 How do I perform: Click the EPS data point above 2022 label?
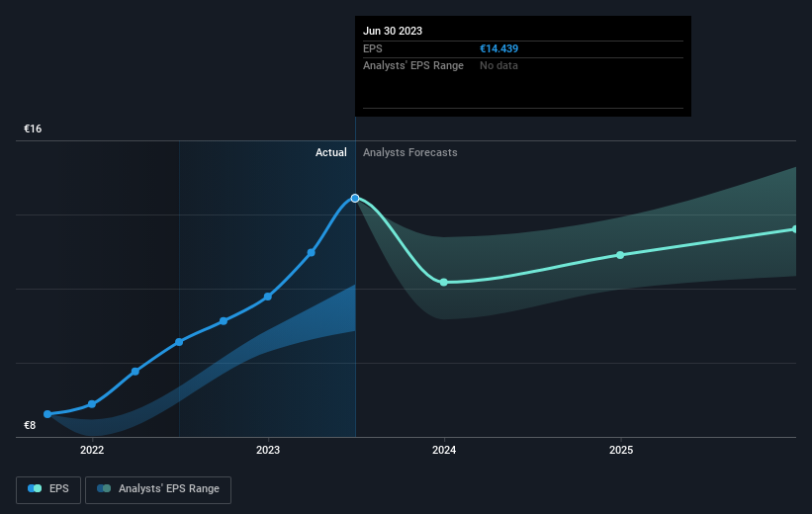[x=92, y=404]
